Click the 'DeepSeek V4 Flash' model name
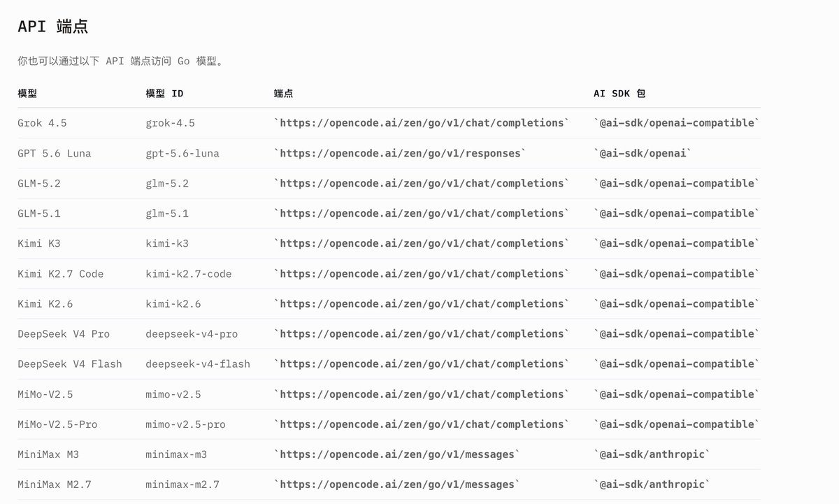839x504 pixels. click(70, 364)
